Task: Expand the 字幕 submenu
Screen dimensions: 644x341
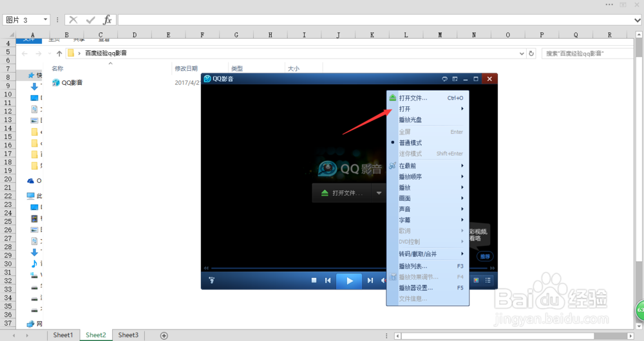Action: click(428, 220)
